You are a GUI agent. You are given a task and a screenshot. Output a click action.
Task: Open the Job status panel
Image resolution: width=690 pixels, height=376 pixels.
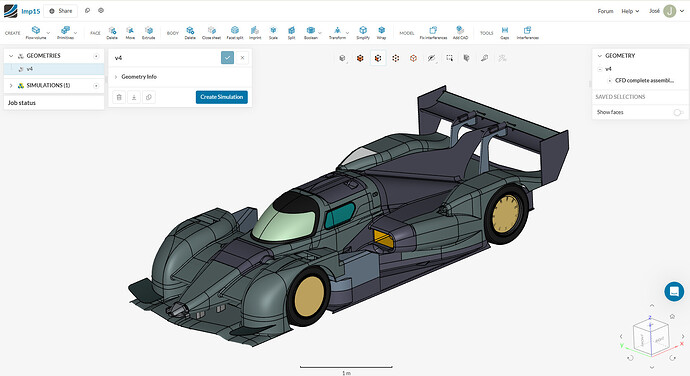pos(54,103)
